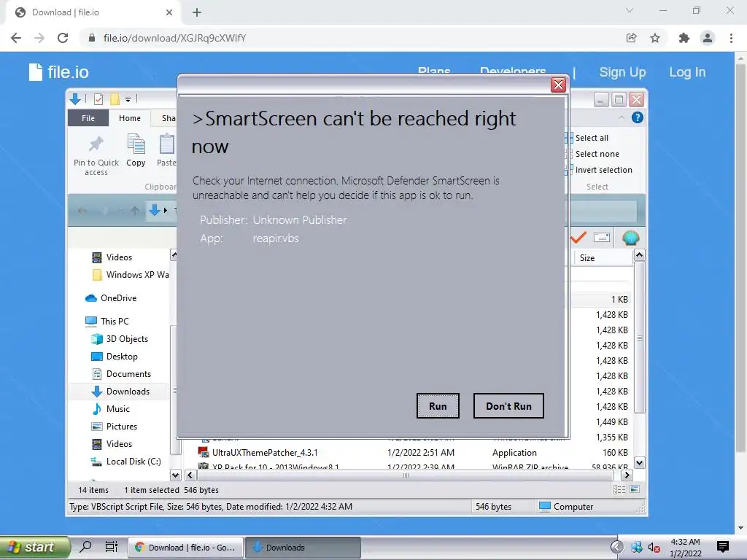
Task: Click the orange checkmark toolbar icon
Action: tap(578, 238)
